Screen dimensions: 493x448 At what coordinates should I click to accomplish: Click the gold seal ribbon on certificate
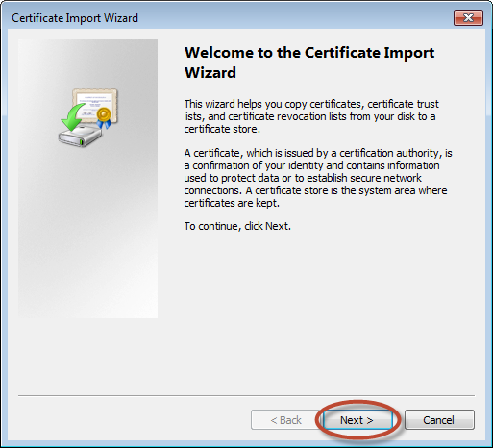click(x=104, y=117)
